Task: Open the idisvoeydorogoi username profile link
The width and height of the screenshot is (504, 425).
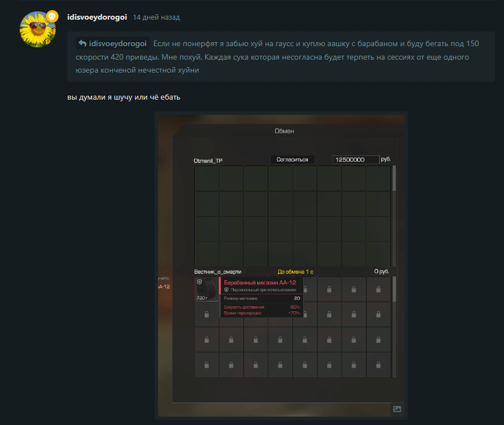Action: [97, 17]
